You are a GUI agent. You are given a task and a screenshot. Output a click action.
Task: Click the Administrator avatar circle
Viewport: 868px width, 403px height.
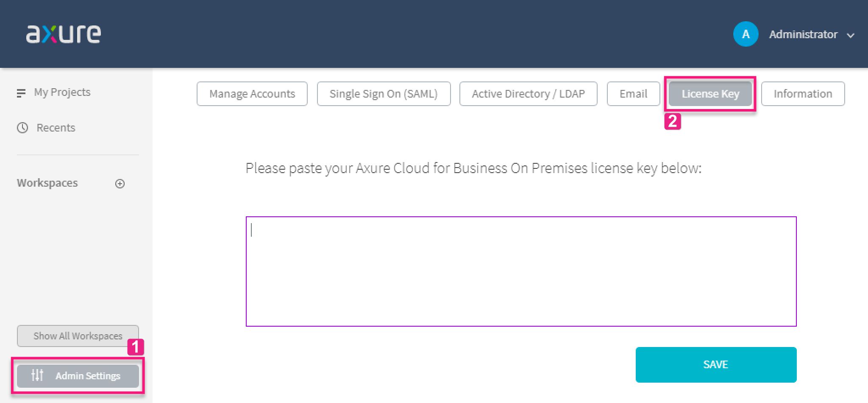tap(746, 34)
